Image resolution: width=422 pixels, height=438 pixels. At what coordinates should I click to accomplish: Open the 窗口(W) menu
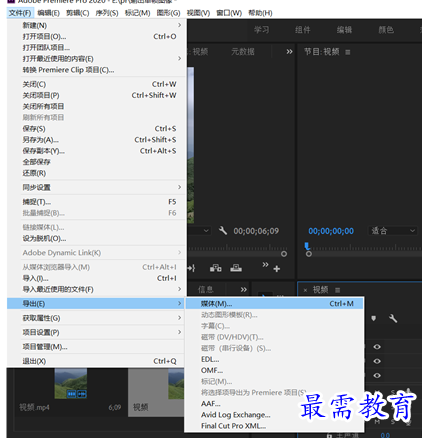point(229,13)
